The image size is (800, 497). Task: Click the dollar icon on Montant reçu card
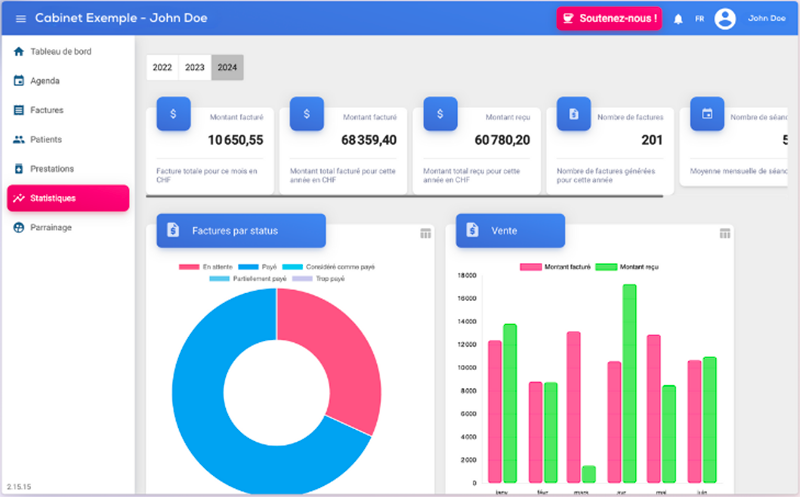tap(441, 114)
